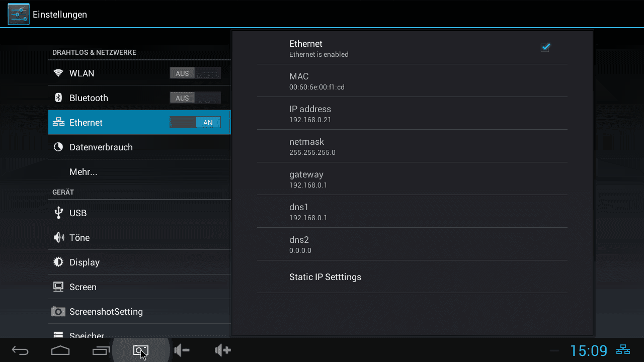Click the Screen monitor icon
644x362 pixels.
(x=58, y=287)
